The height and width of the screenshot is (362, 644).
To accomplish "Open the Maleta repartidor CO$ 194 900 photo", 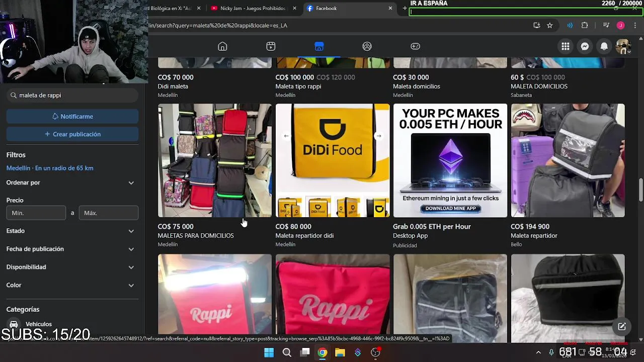I will point(568,160).
